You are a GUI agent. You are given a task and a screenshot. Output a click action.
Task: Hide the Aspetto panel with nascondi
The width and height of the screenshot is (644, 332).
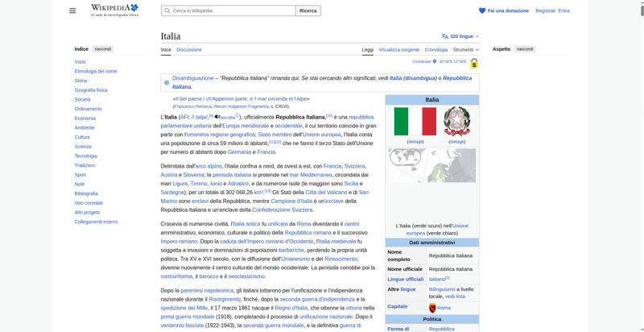coord(524,49)
